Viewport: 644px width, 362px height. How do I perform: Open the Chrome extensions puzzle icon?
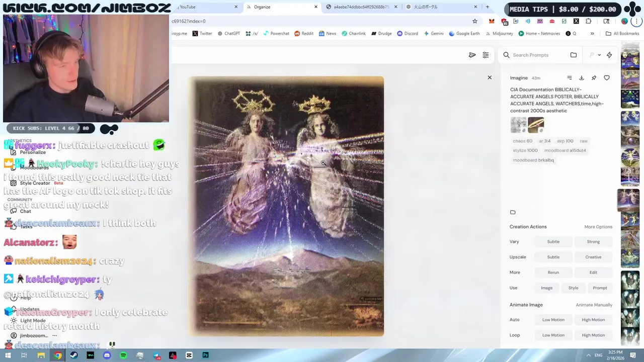pyautogui.click(x=588, y=21)
